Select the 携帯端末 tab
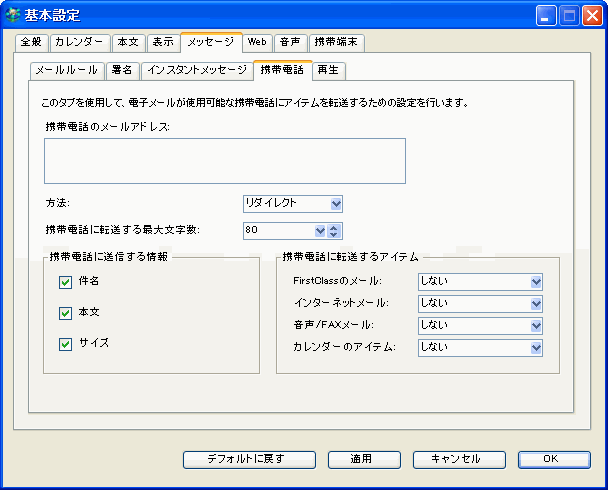Viewport: 608px width, 490px height. (337, 42)
